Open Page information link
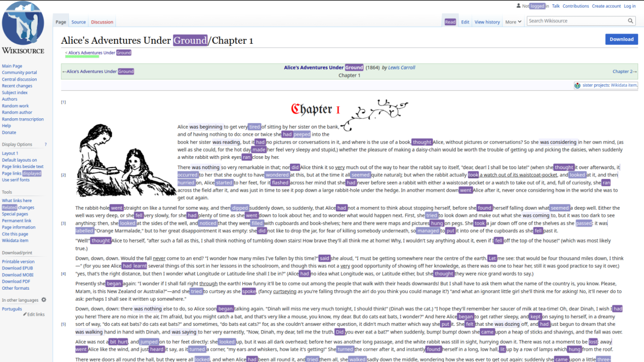This screenshot has width=644, height=362. click(19, 227)
